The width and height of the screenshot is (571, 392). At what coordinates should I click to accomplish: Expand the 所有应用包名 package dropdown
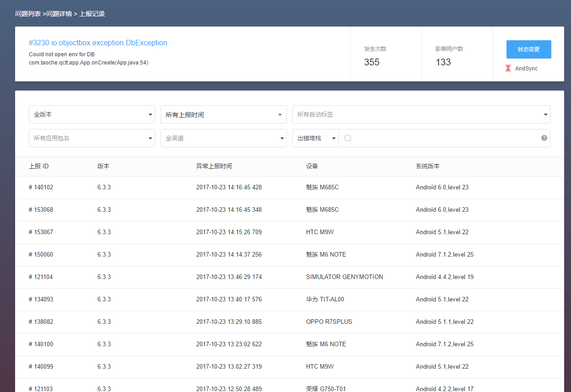coord(92,138)
